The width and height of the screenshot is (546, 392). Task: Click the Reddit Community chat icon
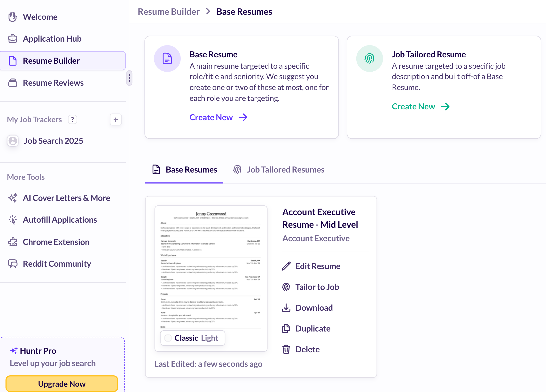pos(13,264)
